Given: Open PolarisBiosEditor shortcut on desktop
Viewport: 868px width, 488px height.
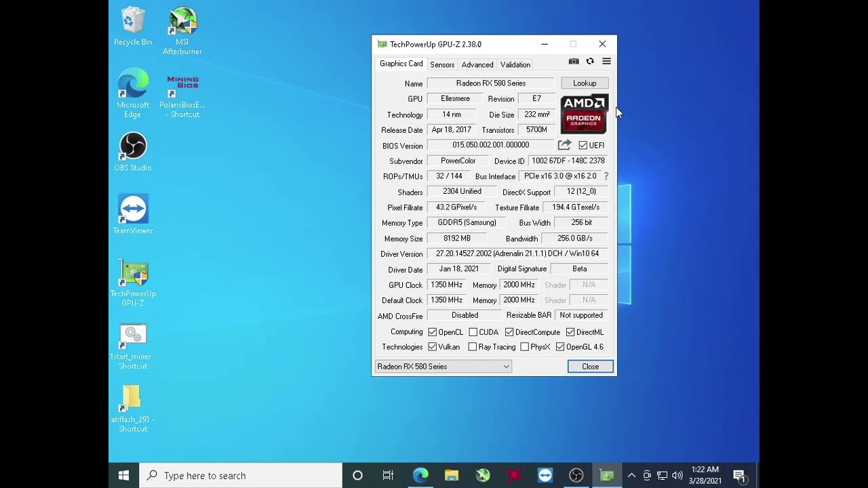Looking at the screenshot, I should [182, 94].
